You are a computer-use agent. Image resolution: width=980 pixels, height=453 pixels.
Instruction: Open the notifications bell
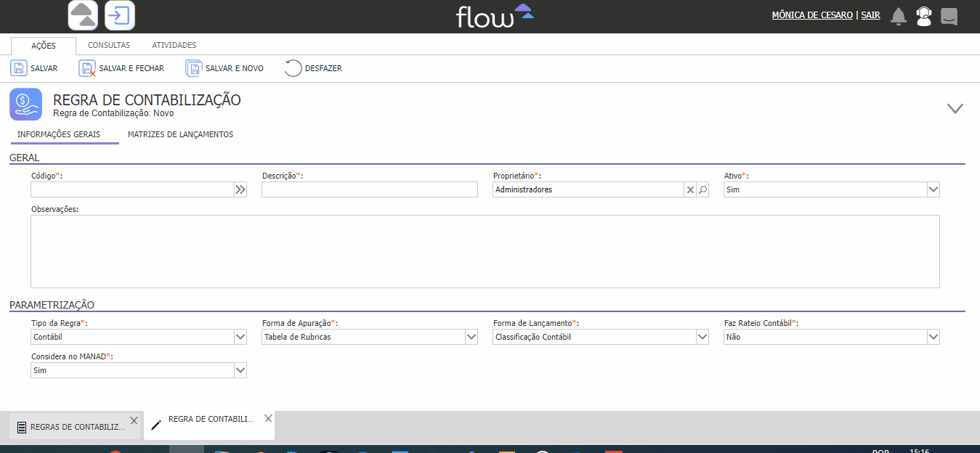[x=899, y=16]
